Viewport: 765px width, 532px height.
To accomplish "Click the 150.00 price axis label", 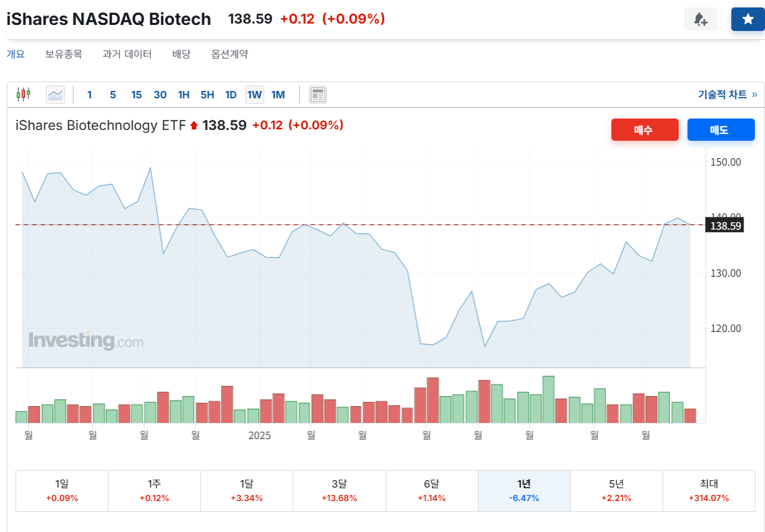I will tap(725, 162).
